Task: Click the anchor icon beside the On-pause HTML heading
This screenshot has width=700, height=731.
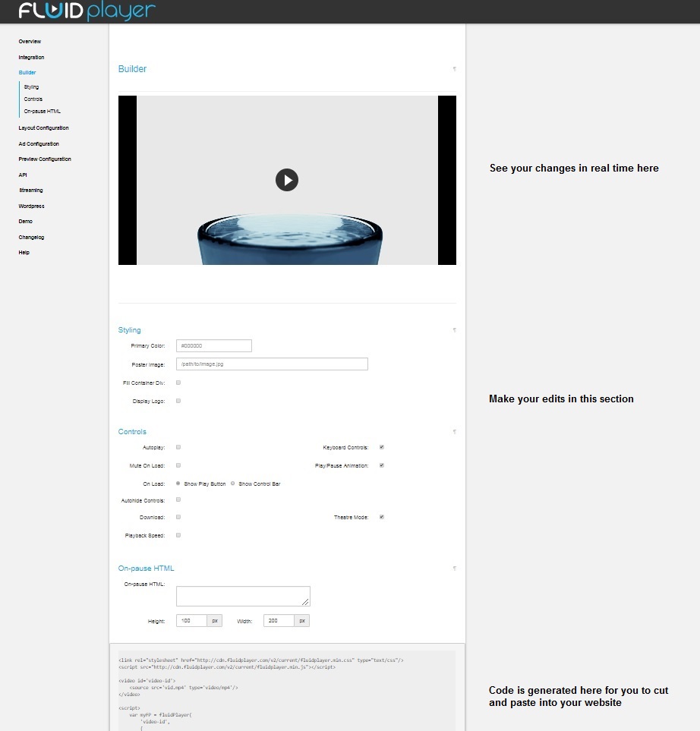Action: coord(455,569)
